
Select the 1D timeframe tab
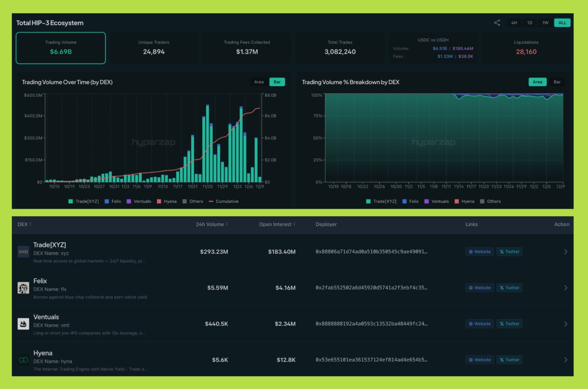tap(530, 22)
